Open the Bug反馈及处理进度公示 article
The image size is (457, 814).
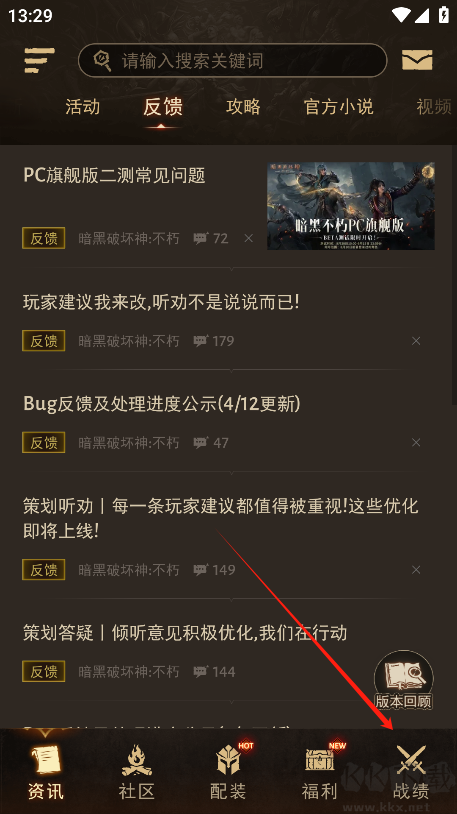tap(162, 404)
